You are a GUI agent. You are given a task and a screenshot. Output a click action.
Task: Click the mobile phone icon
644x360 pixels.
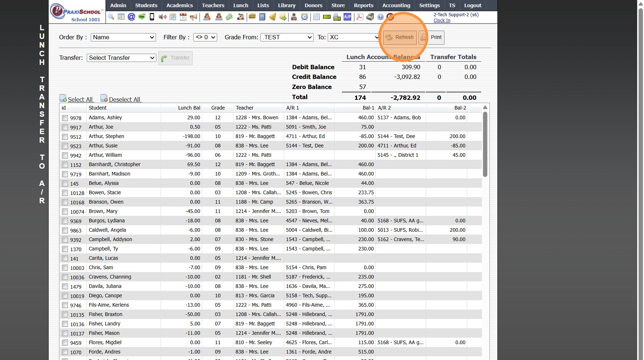click(x=152, y=17)
